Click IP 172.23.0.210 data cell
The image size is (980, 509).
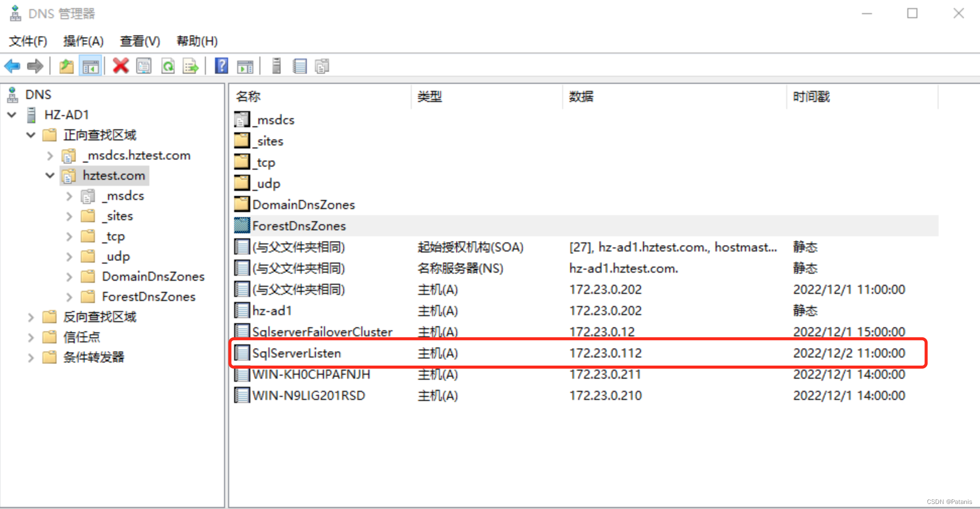606,395
